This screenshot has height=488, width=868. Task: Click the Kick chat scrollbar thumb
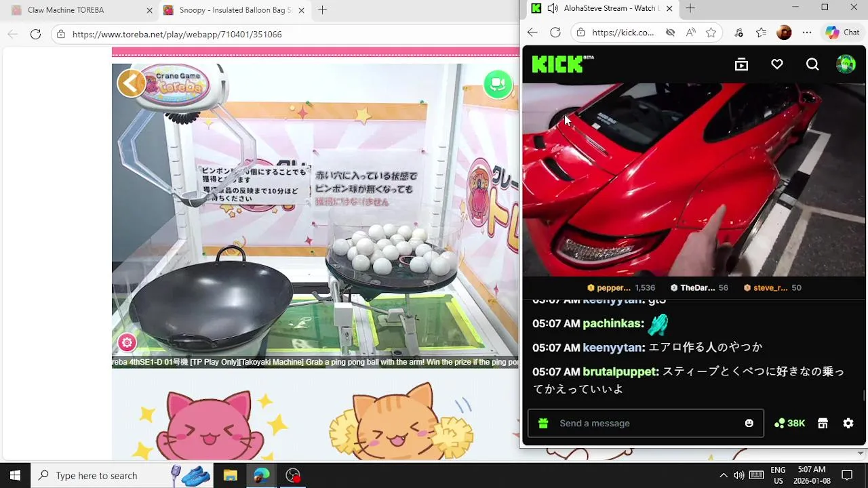(x=863, y=396)
